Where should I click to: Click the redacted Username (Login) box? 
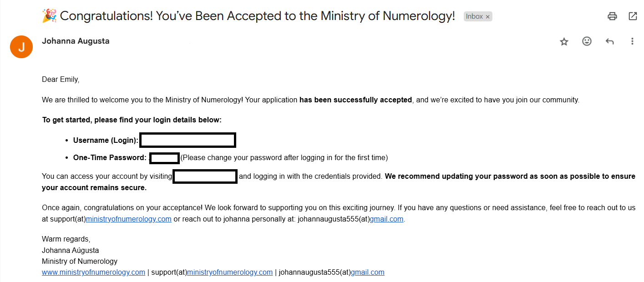188,140
